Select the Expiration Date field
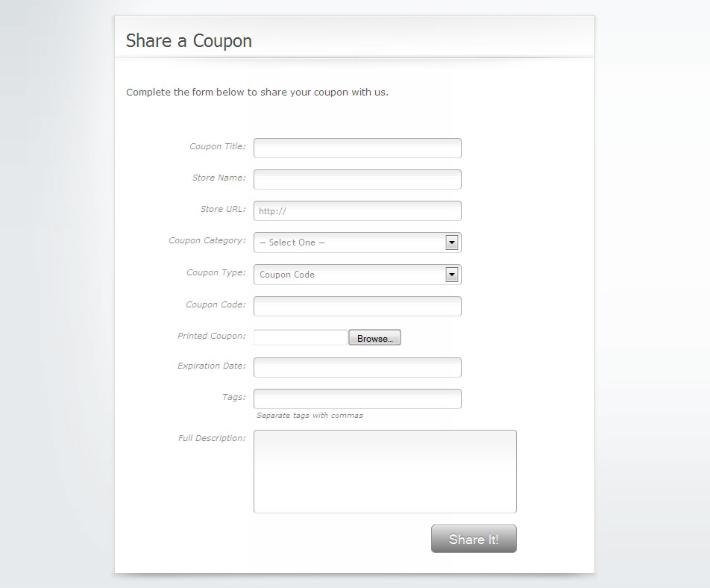 (356, 367)
